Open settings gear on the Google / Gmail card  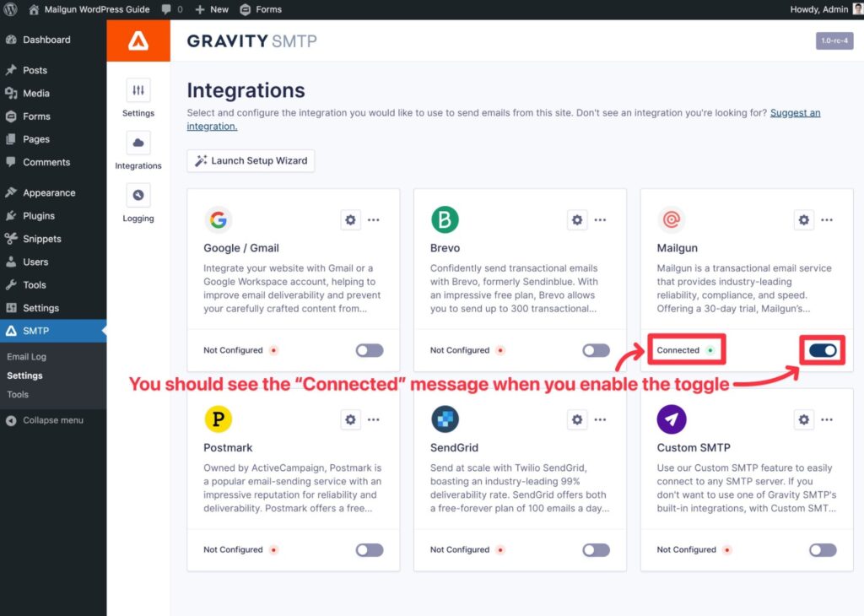[350, 219]
